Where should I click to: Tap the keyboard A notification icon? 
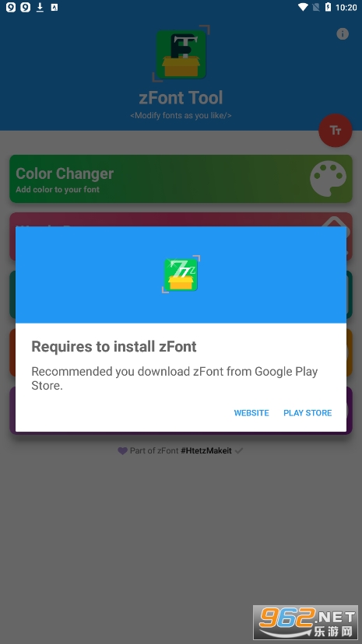click(x=54, y=7)
